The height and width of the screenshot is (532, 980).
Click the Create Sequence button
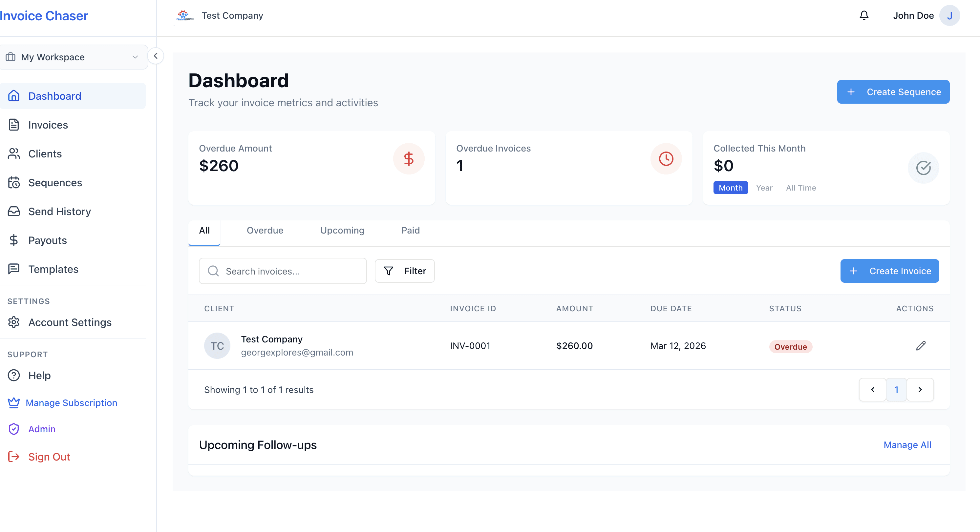tap(893, 92)
